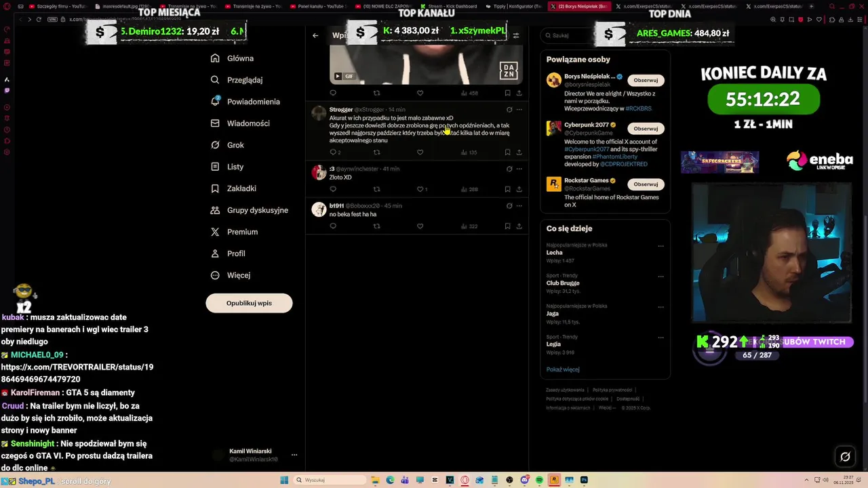Open Photoshop from the taskbar
The image size is (868, 488).
click(584, 480)
